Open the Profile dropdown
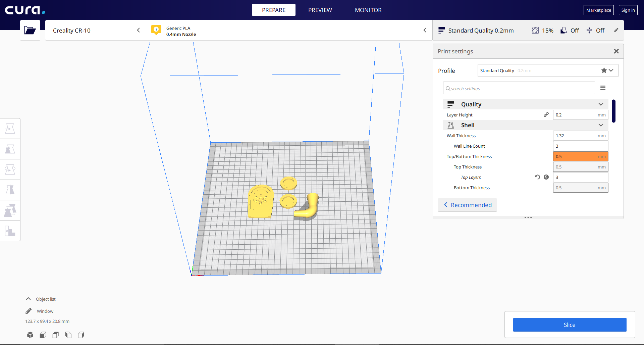The image size is (644, 345). coord(548,70)
